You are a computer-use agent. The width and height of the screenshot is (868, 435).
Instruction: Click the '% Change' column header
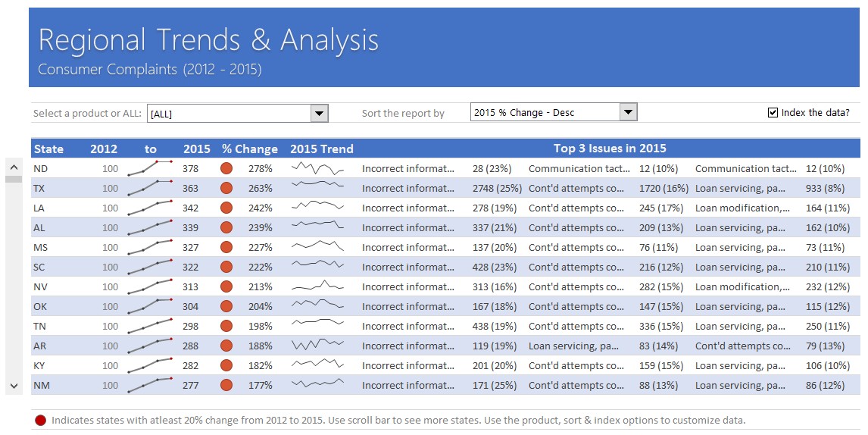click(249, 149)
